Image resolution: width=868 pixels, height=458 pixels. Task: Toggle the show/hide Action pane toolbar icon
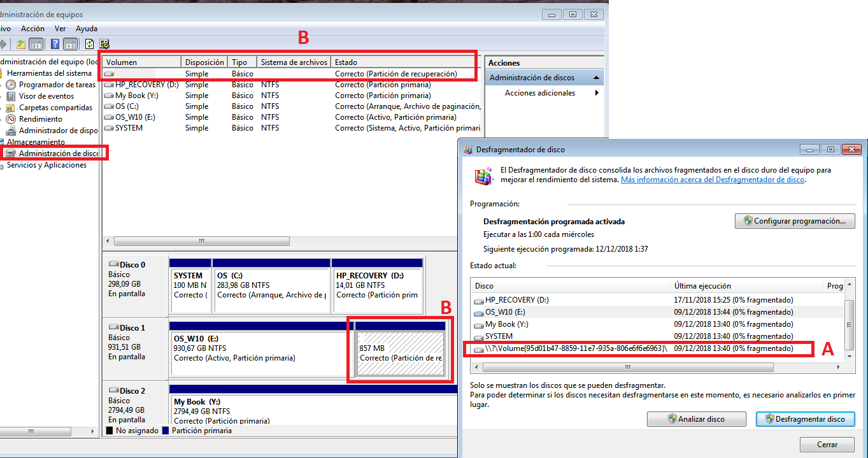[70, 44]
